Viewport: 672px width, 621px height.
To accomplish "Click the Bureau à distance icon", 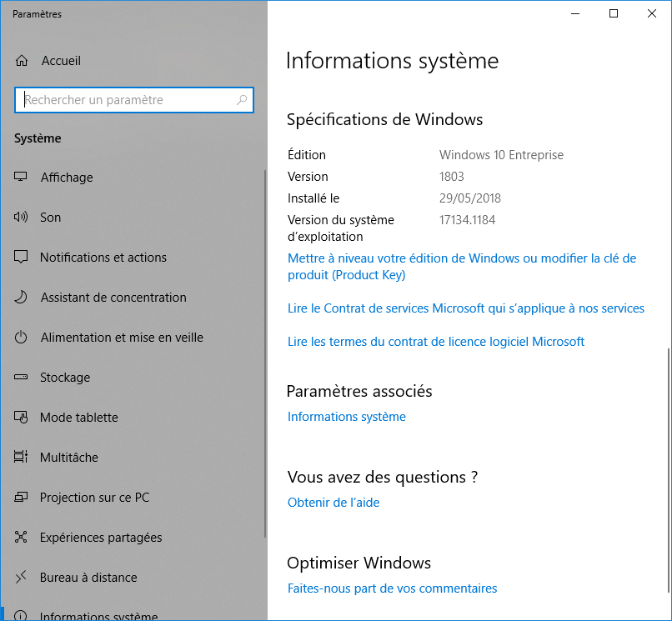I will 21,577.
